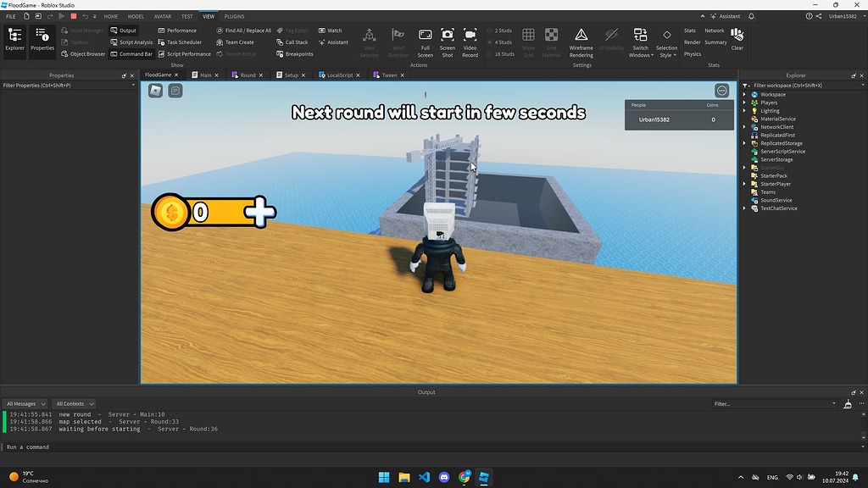Switch the viewport to Full Screen

tap(424, 41)
